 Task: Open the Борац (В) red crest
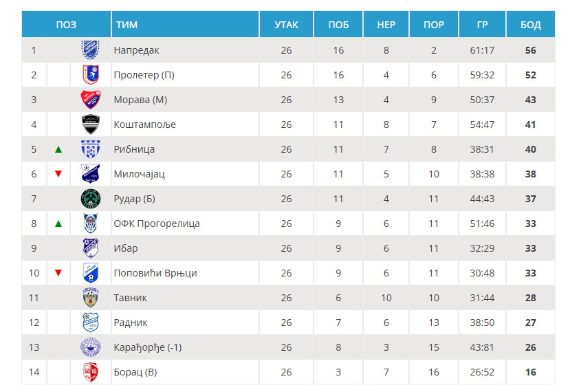pyautogui.click(x=91, y=371)
